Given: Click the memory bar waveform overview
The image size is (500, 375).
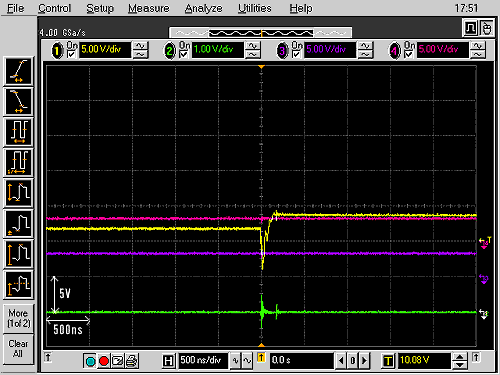Looking at the screenshot, I should click(261, 33).
